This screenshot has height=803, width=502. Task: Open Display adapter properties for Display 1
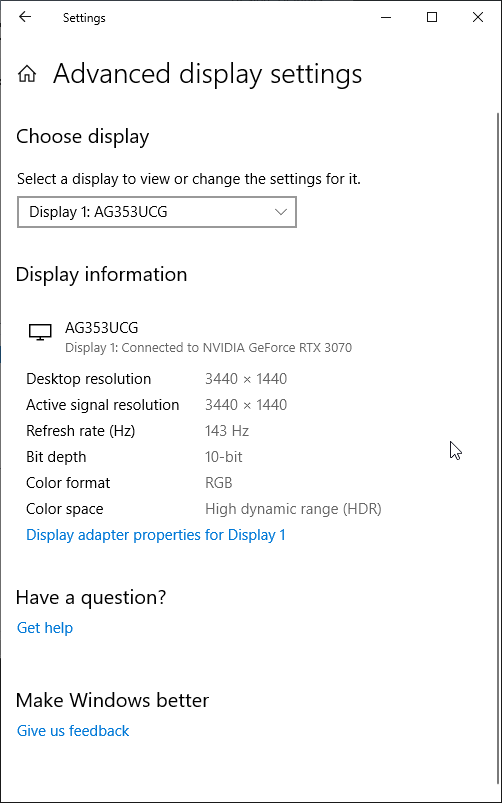click(156, 535)
